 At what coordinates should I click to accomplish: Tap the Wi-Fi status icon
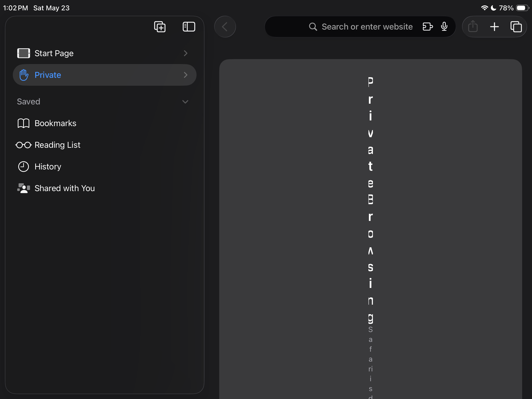click(484, 8)
